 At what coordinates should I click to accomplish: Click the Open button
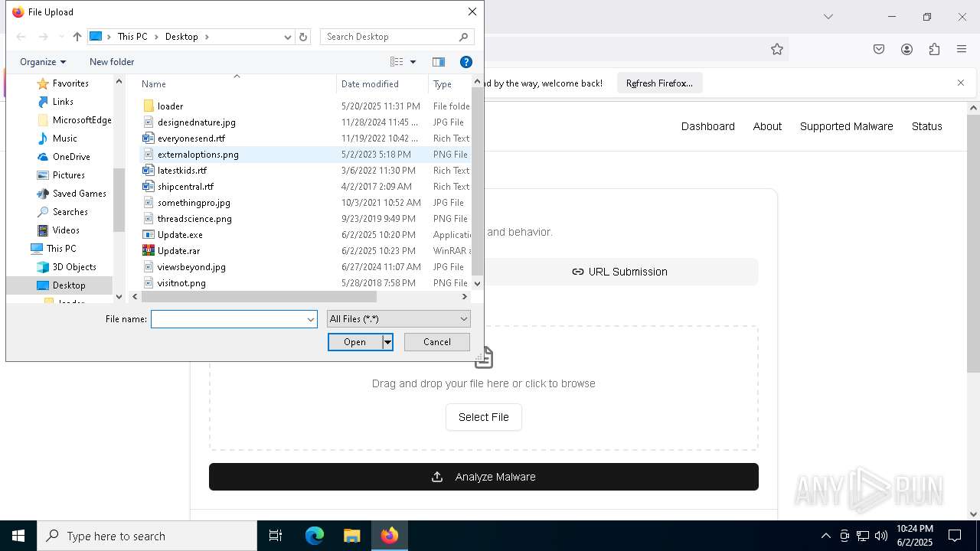[355, 342]
